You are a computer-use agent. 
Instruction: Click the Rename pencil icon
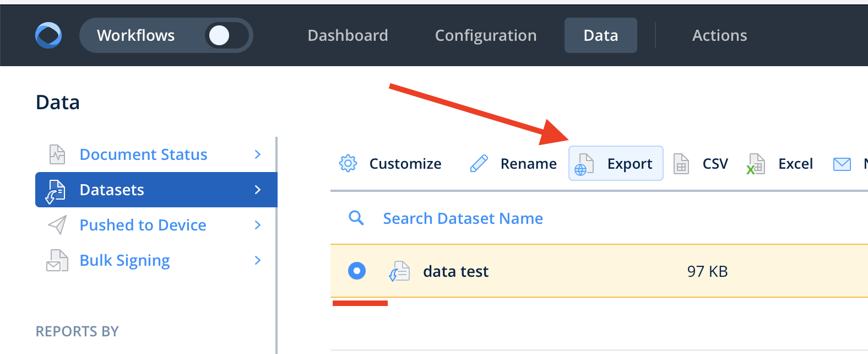(x=479, y=164)
